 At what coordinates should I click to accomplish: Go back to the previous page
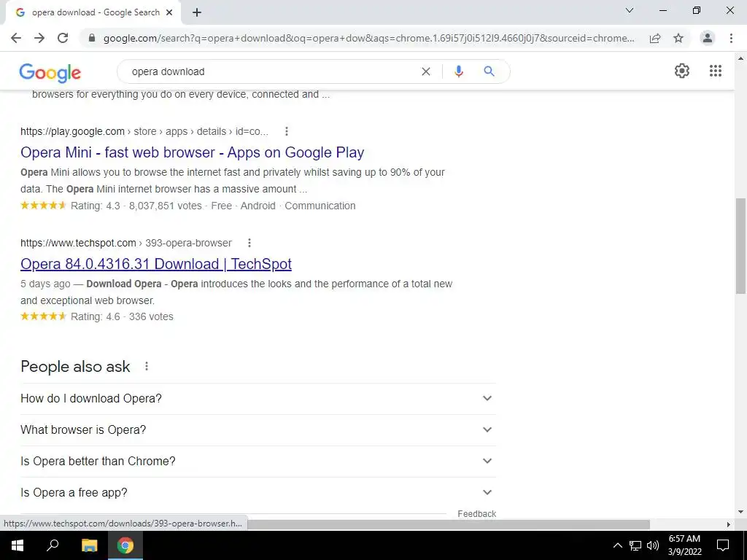(16, 38)
